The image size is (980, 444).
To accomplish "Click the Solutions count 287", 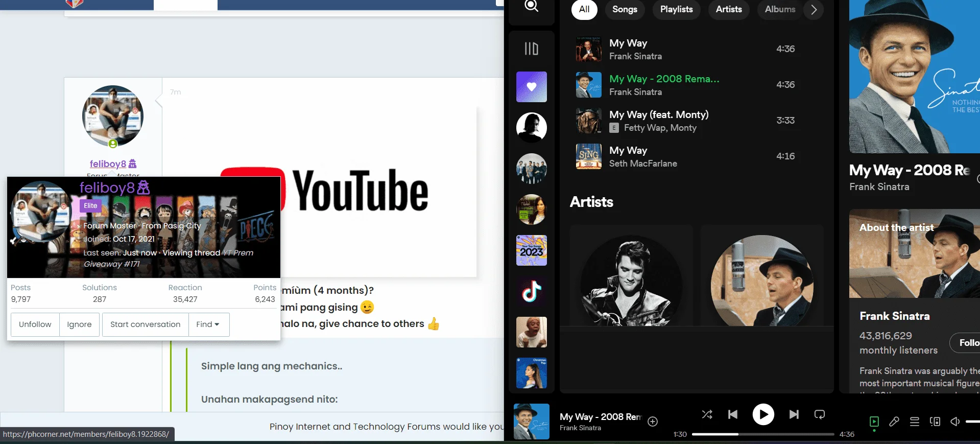I will pyautogui.click(x=100, y=299).
